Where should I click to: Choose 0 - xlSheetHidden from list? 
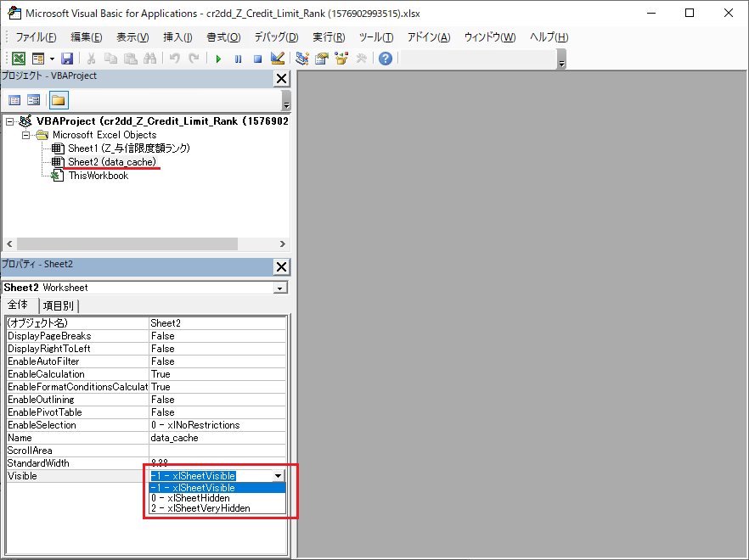click(x=217, y=498)
